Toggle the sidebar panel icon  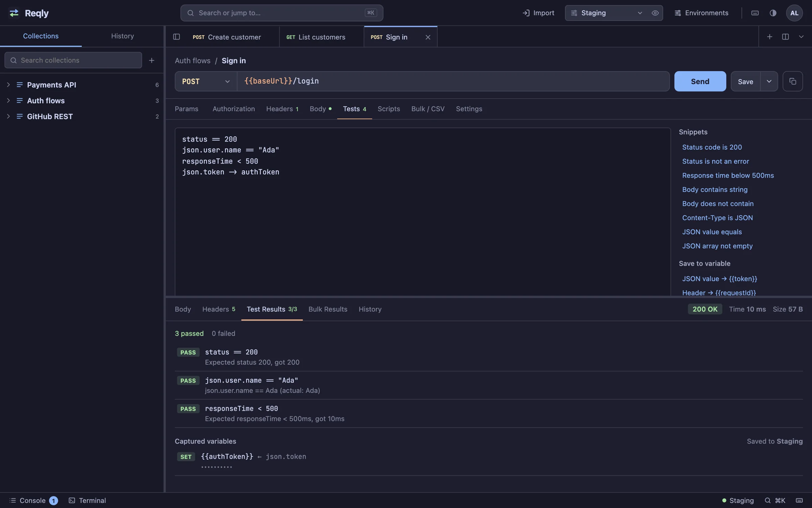click(176, 37)
